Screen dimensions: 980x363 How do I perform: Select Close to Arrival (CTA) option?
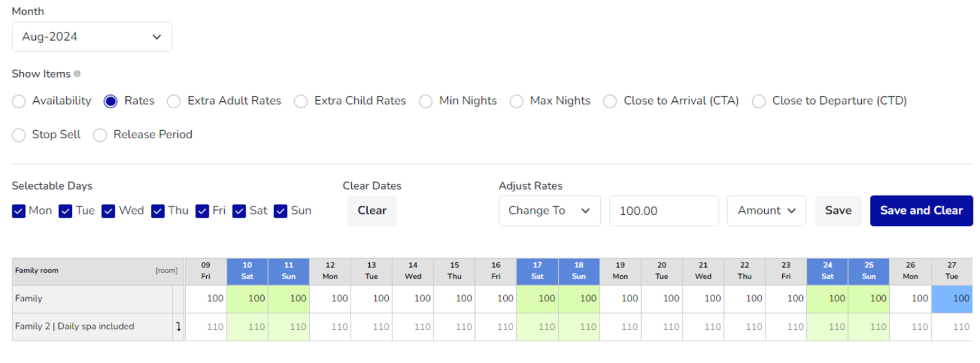pyautogui.click(x=610, y=101)
